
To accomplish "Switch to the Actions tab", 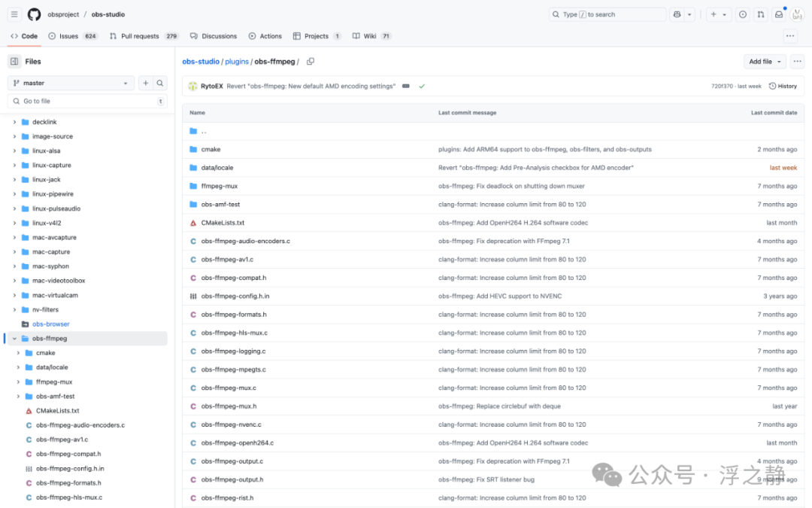I will [265, 36].
